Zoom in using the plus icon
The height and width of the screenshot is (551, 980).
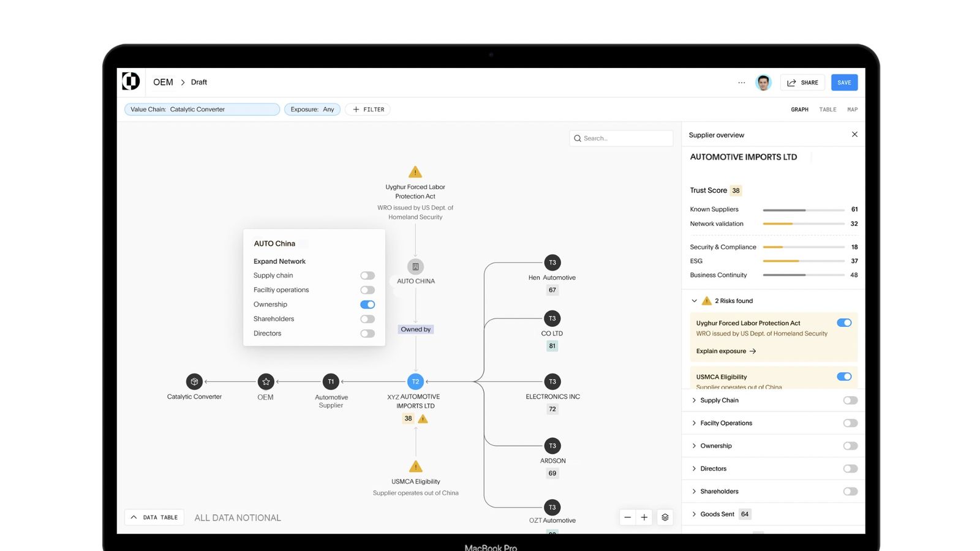(644, 517)
